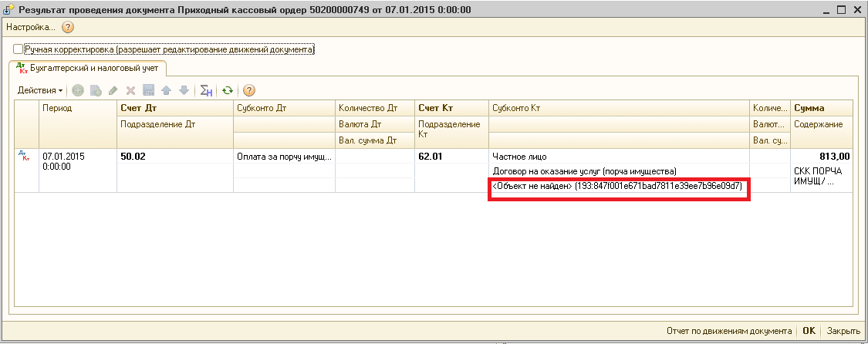Click the Move up arrow icon
The height and width of the screenshot is (344, 868).
166,91
